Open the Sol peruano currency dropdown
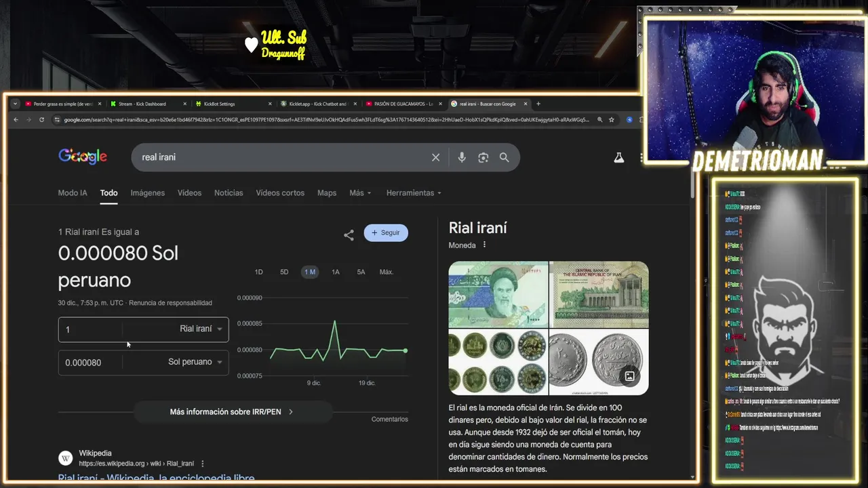868x488 pixels. [x=195, y=362]
